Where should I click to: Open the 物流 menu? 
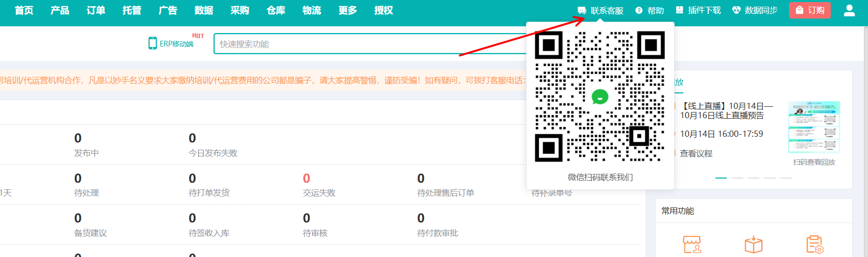point(312,10)
